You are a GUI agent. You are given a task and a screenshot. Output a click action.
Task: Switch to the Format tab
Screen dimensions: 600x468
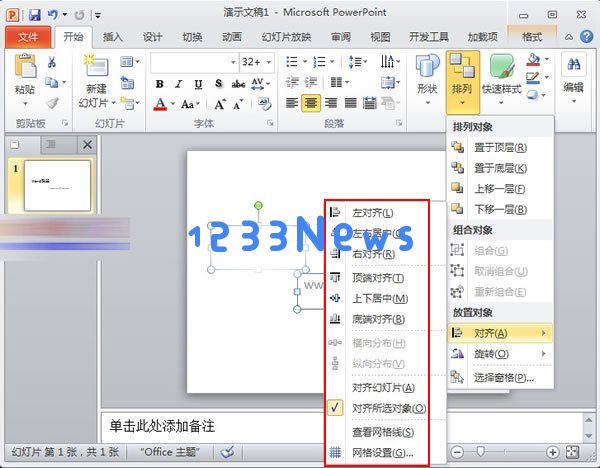532,37
